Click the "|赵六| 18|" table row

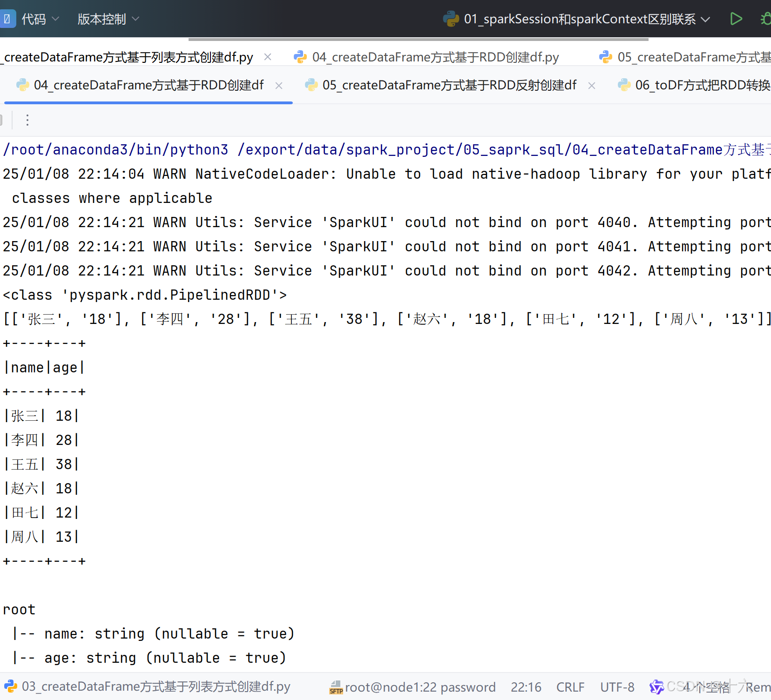coord(41,488)
